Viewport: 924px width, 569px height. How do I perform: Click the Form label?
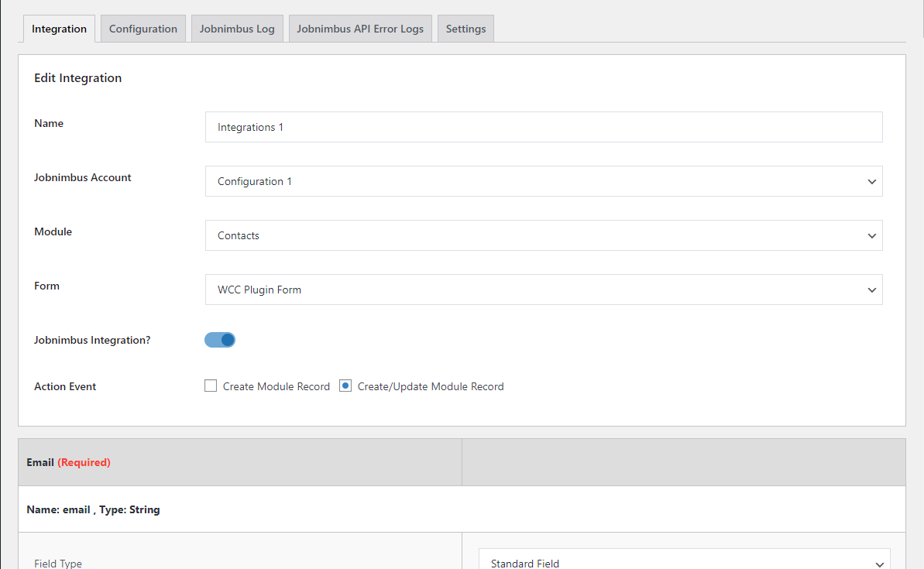46,286
